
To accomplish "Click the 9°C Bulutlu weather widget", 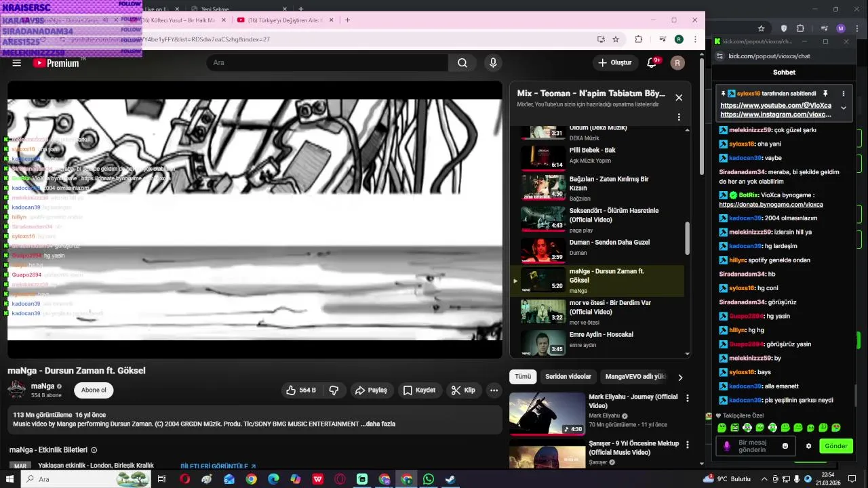I will pos(727,479).
